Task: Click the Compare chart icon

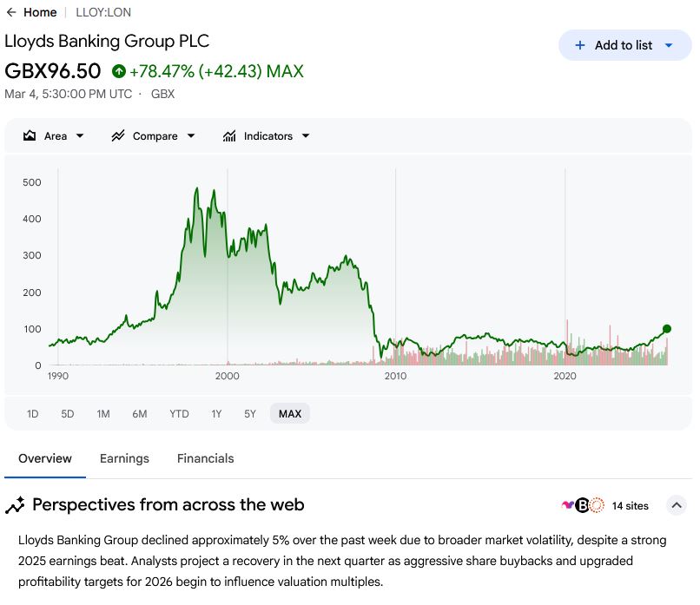Action: click(x=118, y=136)
